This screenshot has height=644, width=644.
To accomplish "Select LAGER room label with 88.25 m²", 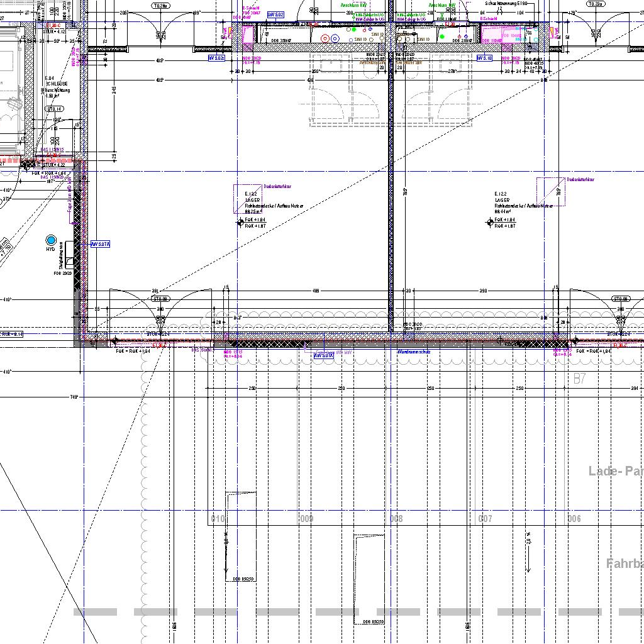I will coord(274,203).
